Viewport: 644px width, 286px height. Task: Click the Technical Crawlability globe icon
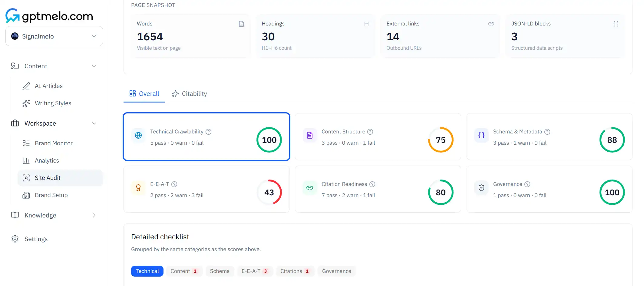coord(138,135)
